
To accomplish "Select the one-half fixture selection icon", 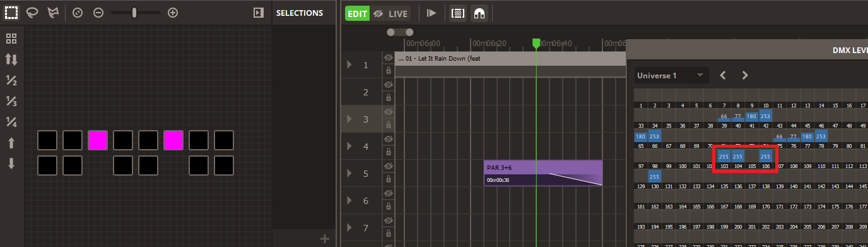I will (11, 80).
